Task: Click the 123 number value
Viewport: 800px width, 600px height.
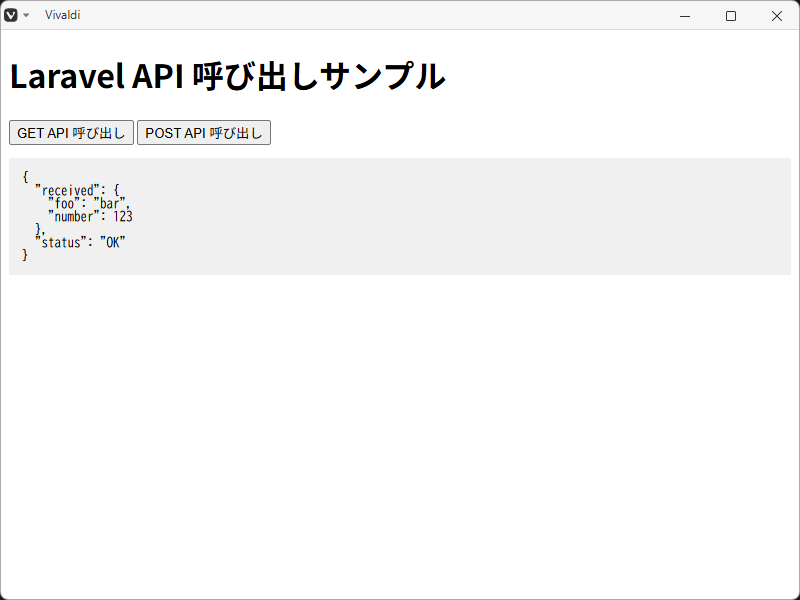Action: [122, 216]
